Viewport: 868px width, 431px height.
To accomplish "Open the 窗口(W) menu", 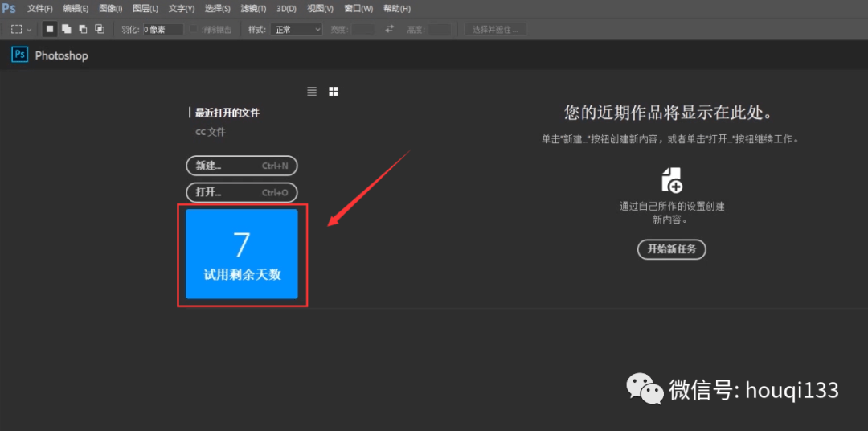I will (x=358, y=9).
